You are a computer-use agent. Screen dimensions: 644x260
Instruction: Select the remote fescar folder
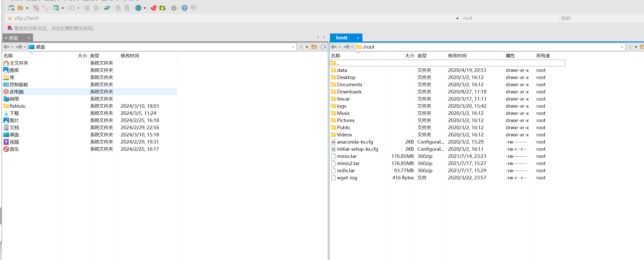[447, 99]
